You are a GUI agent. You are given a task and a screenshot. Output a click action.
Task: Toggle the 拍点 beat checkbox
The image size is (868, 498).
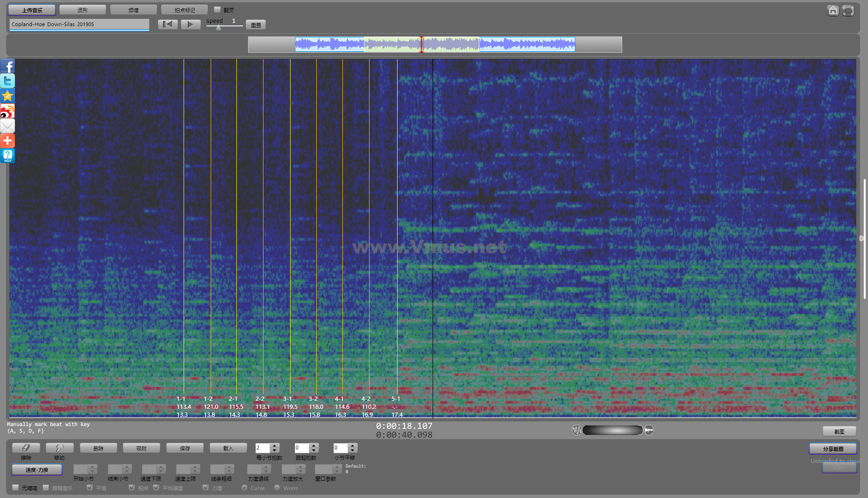(132, 487)
